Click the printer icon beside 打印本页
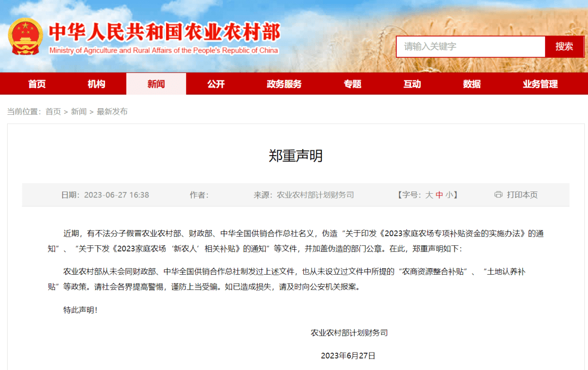Viewport: 588px width, 370px height. point(498,195)
